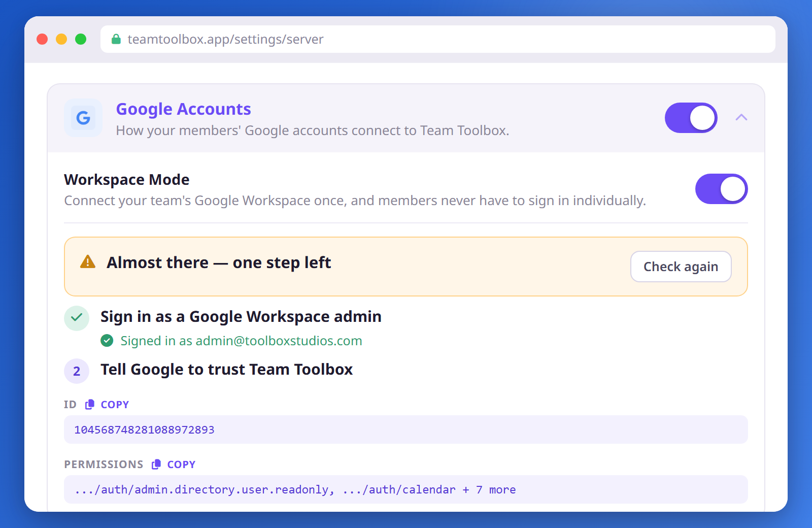812x528 pixels.
Task: Click the warning triangle icon
Action: coord(88,262)
